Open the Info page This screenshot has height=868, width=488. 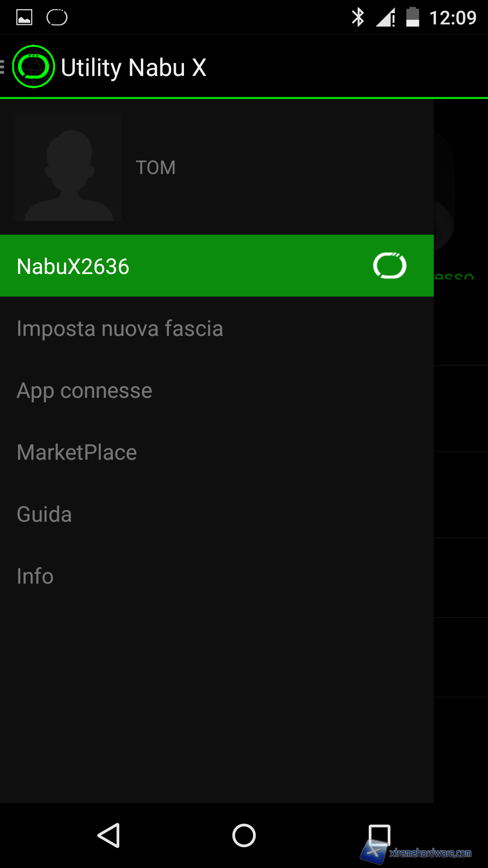click(x=35, y=576)
